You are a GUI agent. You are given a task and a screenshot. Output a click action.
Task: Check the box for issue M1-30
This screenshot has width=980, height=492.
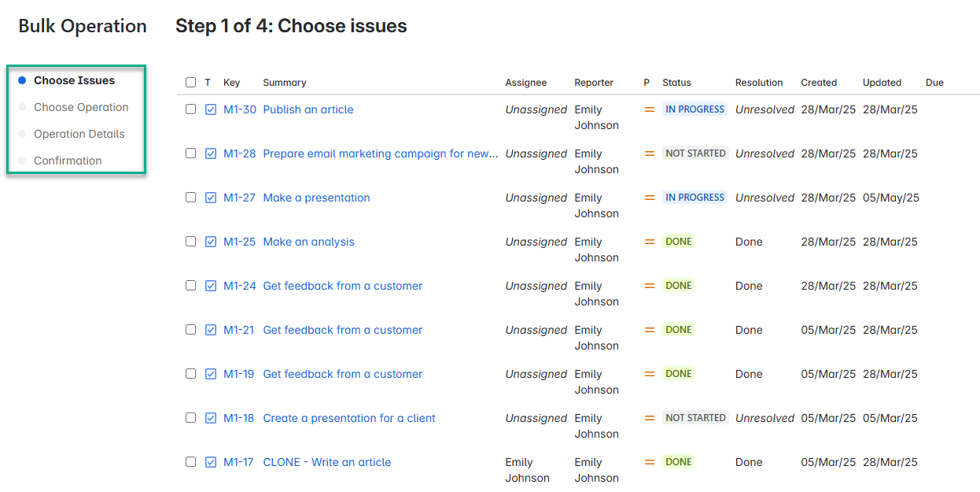[x=190, y=109]
